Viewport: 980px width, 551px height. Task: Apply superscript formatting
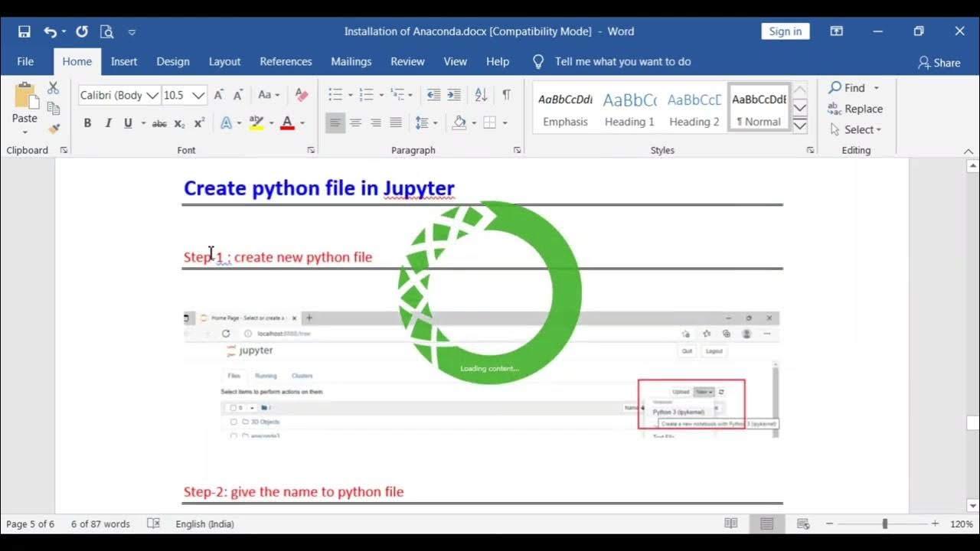tap(199, 123)
